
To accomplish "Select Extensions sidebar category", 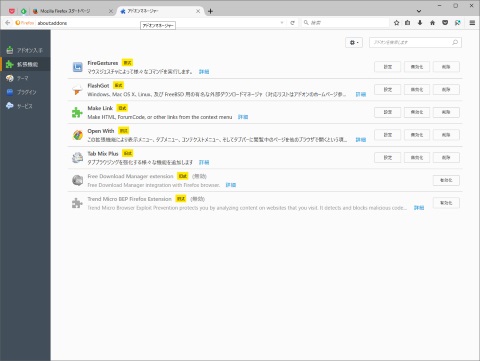I will [25, 64].
